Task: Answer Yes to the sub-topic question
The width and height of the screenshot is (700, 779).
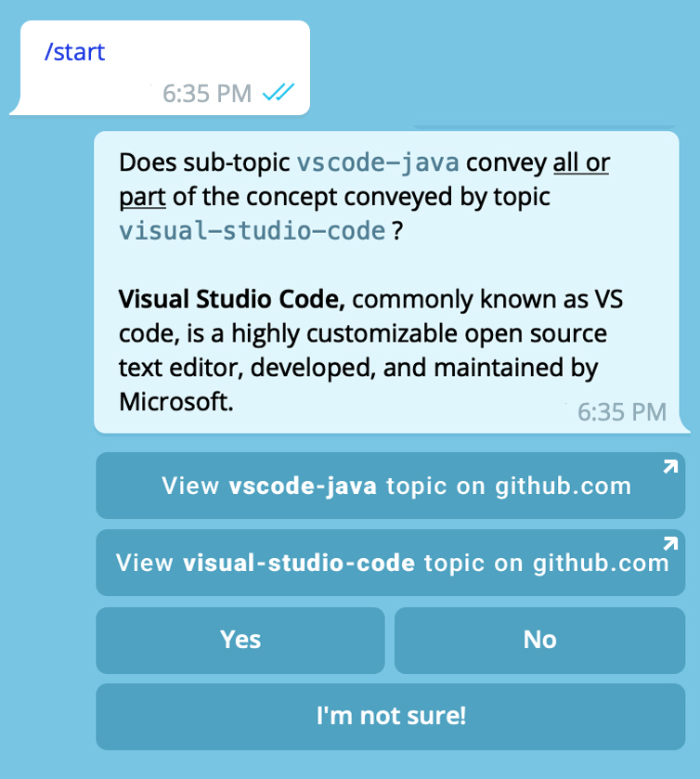Action: [x=240, y=640]
